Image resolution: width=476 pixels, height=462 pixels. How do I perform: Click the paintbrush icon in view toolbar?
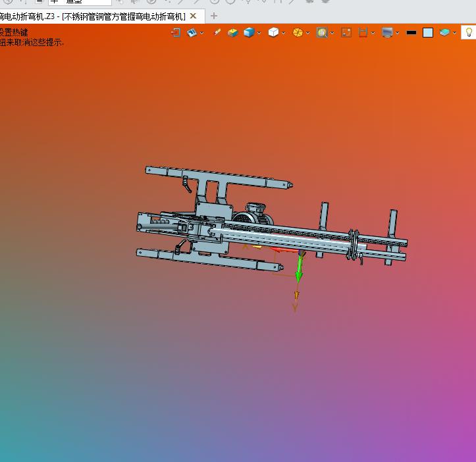tap(217, 32)
